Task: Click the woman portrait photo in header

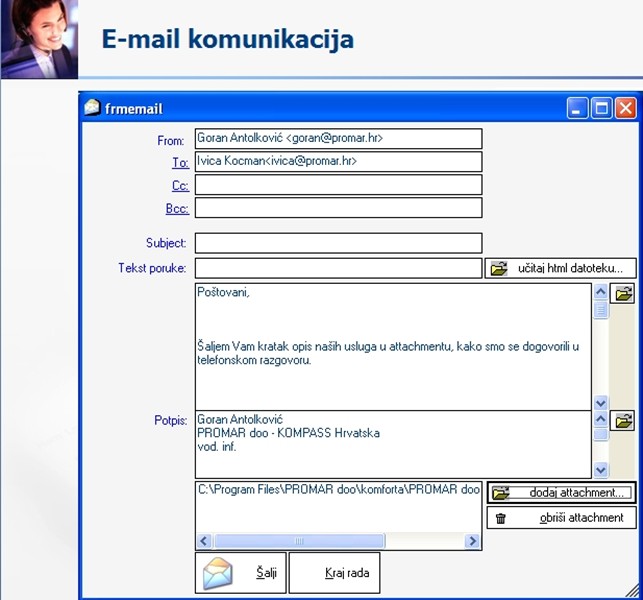Action: (39, 39)
